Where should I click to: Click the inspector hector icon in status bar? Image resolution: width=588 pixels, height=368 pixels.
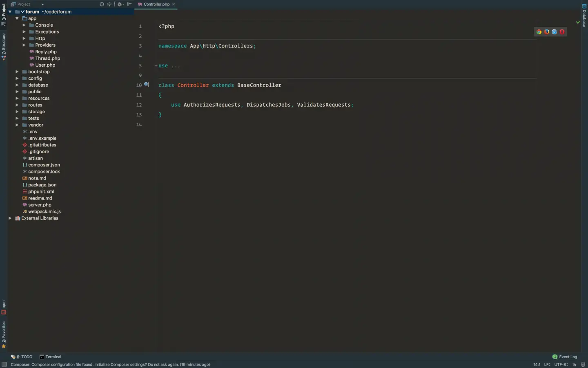click(x=583, y=365)
